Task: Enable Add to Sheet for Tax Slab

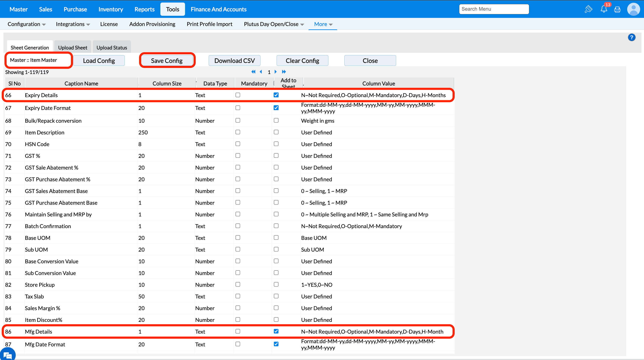Action: point(276,296)
